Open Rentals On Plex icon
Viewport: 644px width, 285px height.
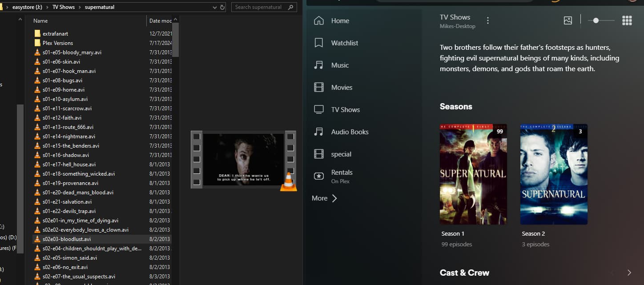click(318, 176)
